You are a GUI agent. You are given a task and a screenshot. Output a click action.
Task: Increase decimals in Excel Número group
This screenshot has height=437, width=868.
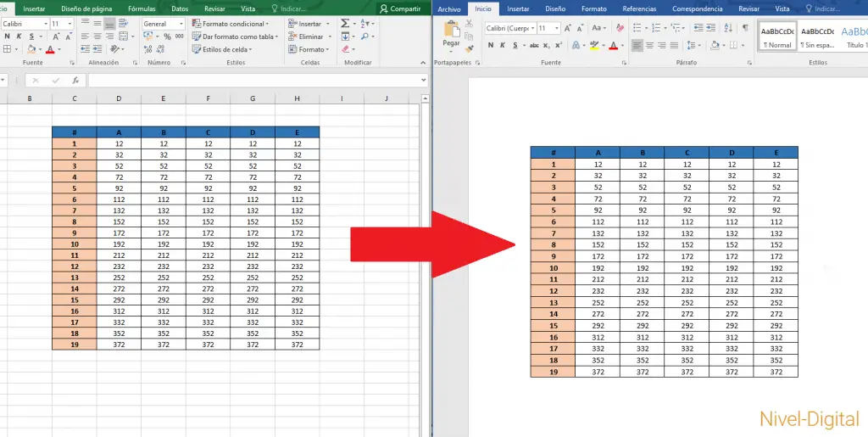(147, 49)
